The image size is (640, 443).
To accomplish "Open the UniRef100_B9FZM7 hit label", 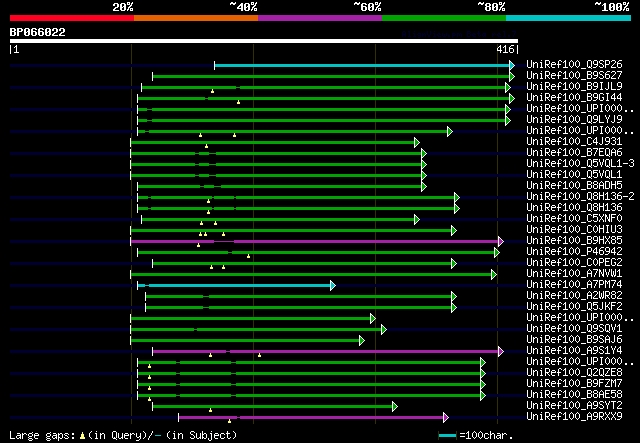I will tap(574, 383).
